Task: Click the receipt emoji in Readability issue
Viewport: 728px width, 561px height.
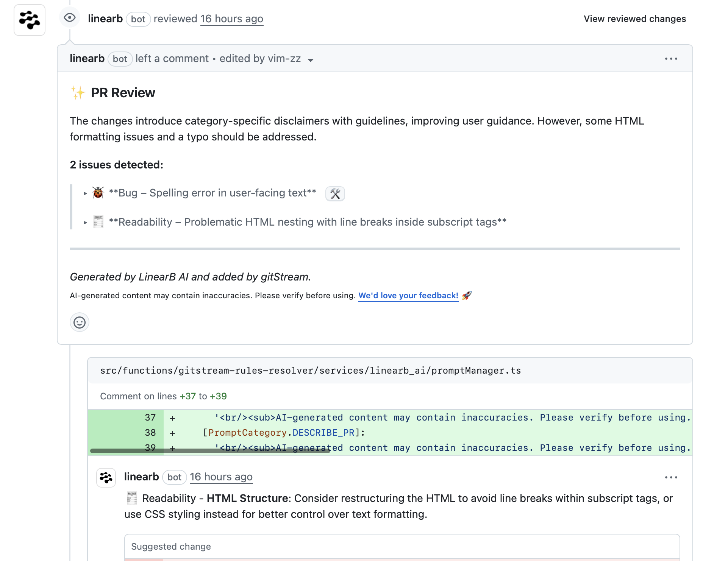Action: click(98, 222)
